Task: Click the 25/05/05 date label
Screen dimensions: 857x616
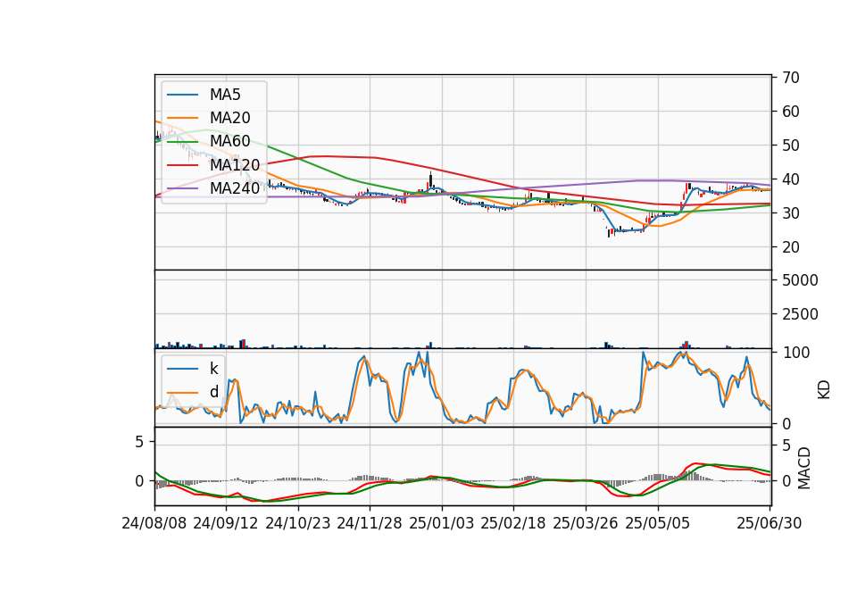Action: coord(658,523)
